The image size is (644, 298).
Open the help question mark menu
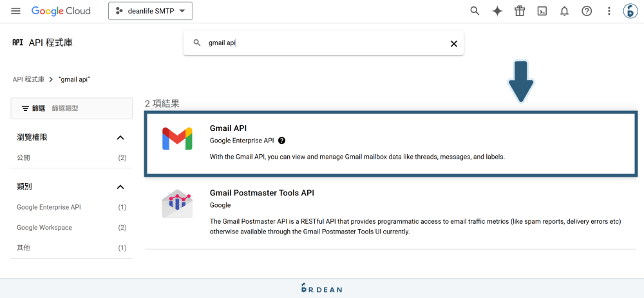[587, 12]
